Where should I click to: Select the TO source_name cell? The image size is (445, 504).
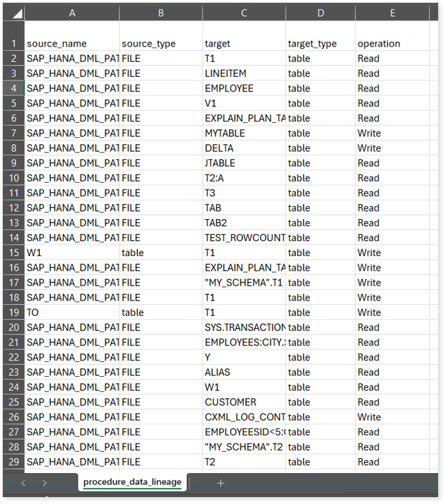(x=71, y=312)
